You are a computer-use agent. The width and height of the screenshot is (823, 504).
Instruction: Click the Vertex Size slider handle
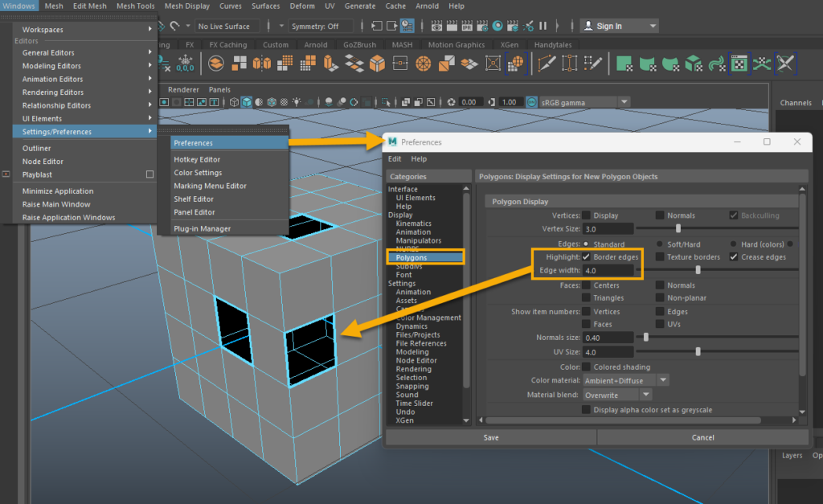point(678,228)
